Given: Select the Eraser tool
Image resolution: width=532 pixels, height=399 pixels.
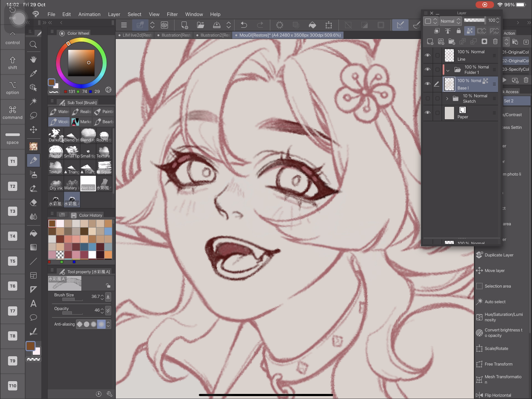Looking at the screenshot, I should [33, 203].
